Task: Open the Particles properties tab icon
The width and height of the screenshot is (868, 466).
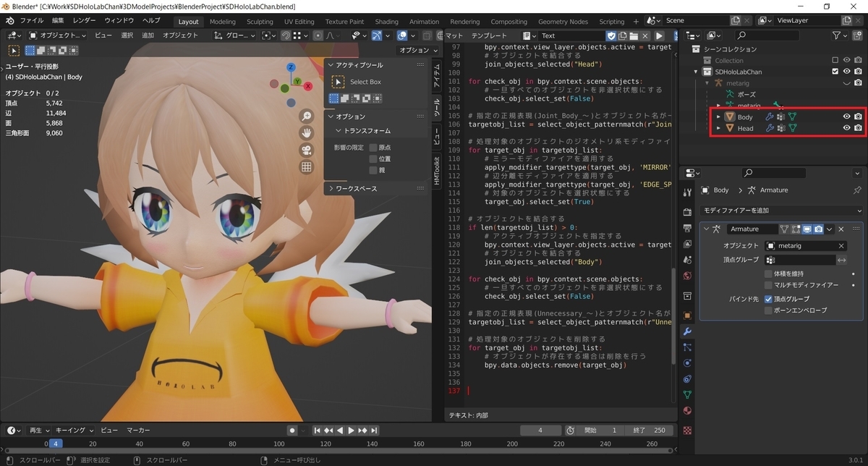Action: click(x=687, y=347)
